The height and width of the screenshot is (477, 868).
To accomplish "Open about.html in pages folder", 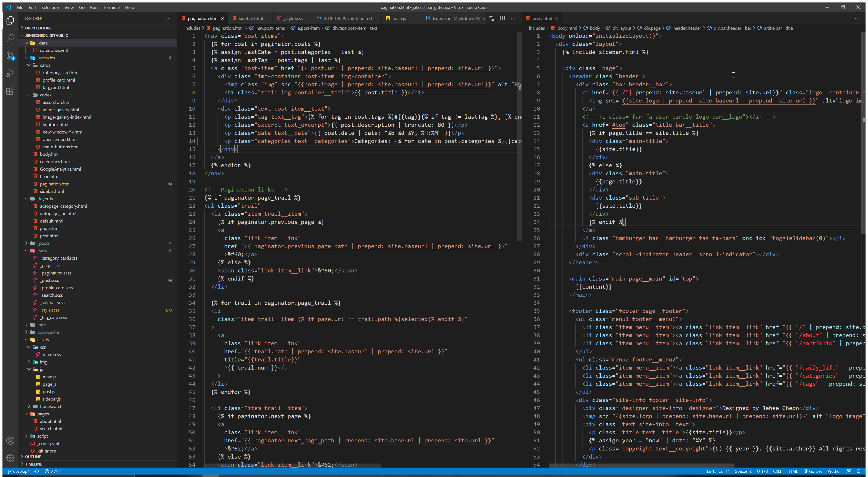I will [50, 421].
